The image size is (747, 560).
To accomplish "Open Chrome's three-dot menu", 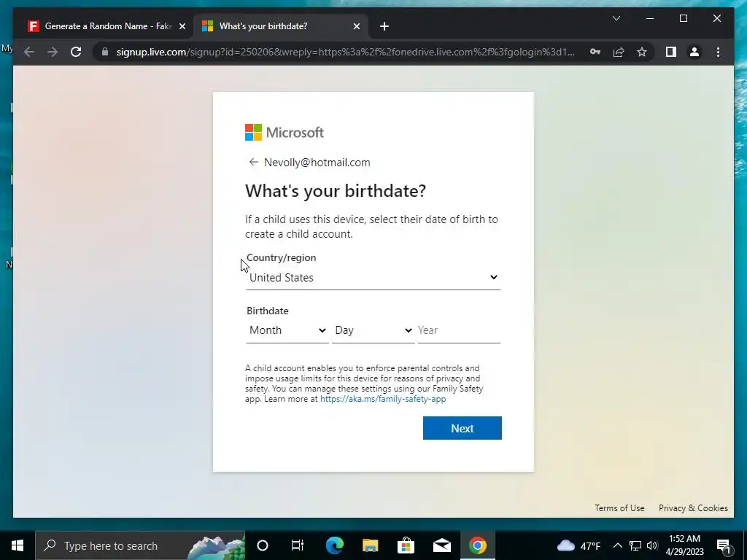I will tap(718, 52).
